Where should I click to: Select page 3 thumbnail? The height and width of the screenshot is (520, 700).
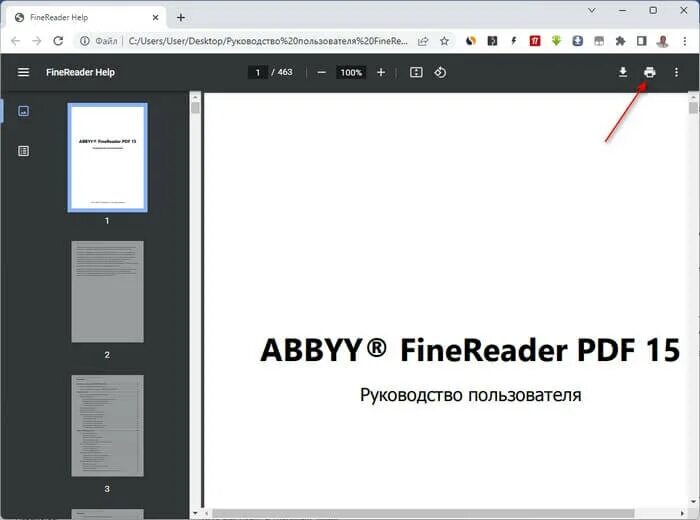pos(108,426)
